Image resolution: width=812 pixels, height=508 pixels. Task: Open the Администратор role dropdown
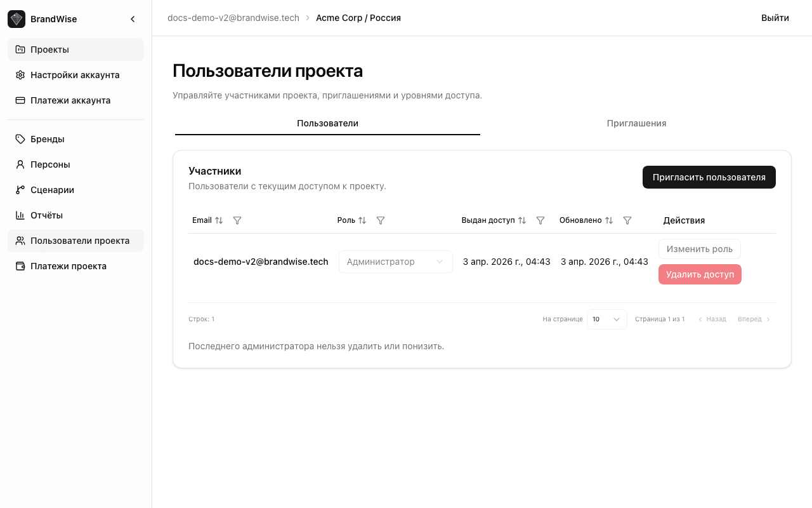395,261
